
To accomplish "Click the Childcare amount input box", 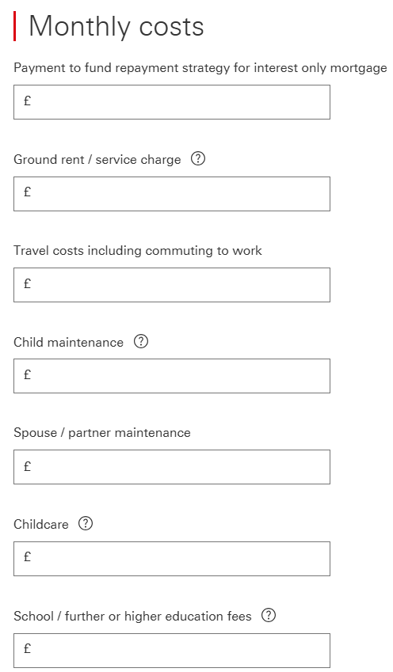I will tap(172, 558).
